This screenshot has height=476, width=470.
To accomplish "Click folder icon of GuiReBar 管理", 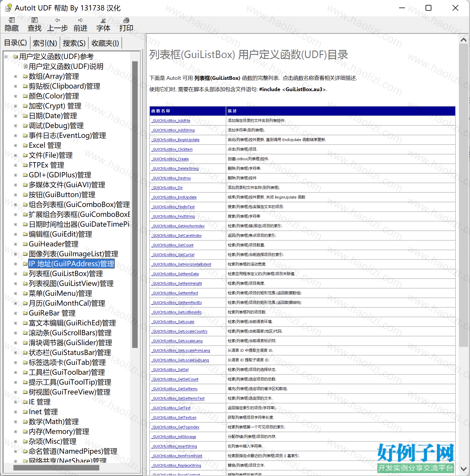I will (x=25, y=313).
